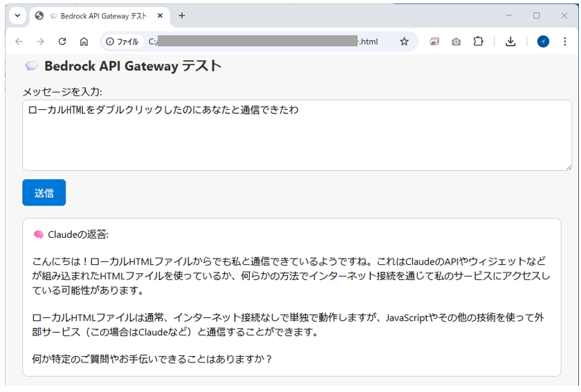Open the browser profile avatar
The image size is (581, 392).
point(543,41)
